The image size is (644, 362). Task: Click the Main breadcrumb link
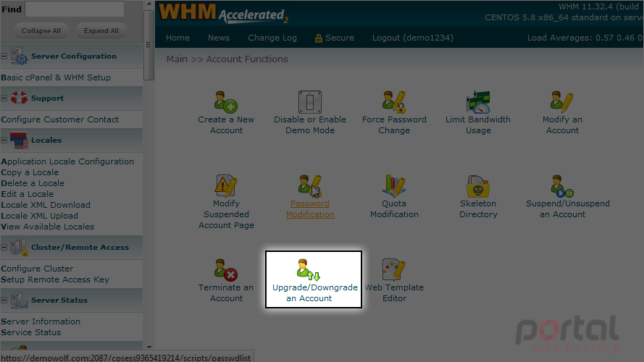coord(177,59)
